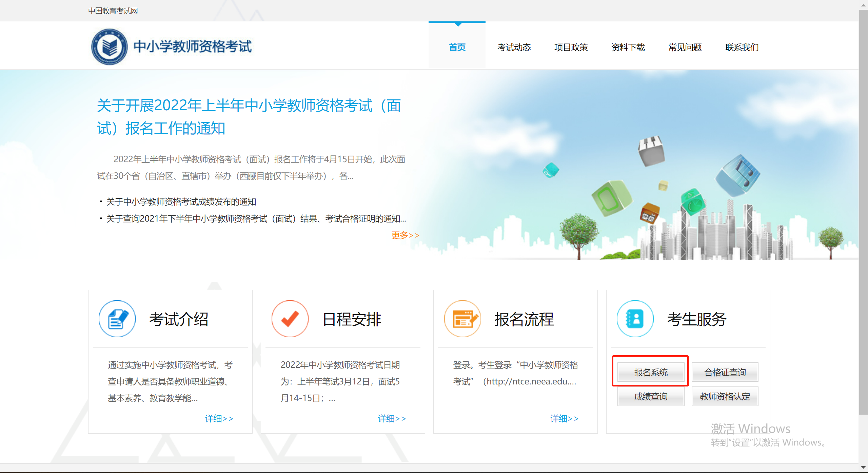Click scrollbar down arrow at bottom right
The image size is (868, 473).
(x=863, y=468)
